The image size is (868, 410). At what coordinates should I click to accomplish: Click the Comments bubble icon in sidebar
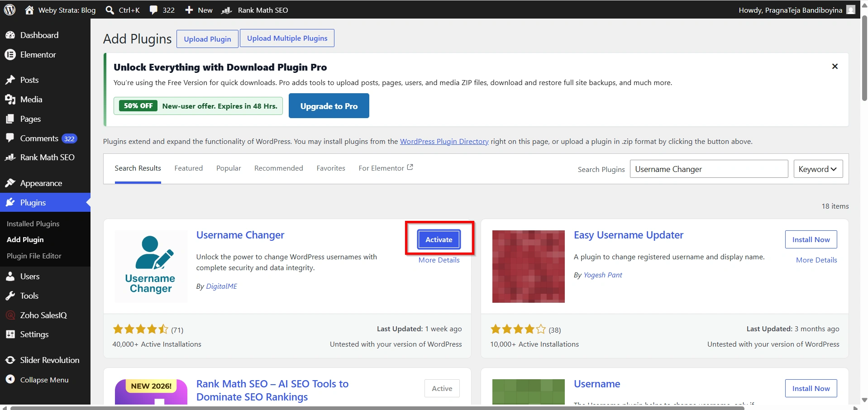pyautogui.click(x=10, y=138)
